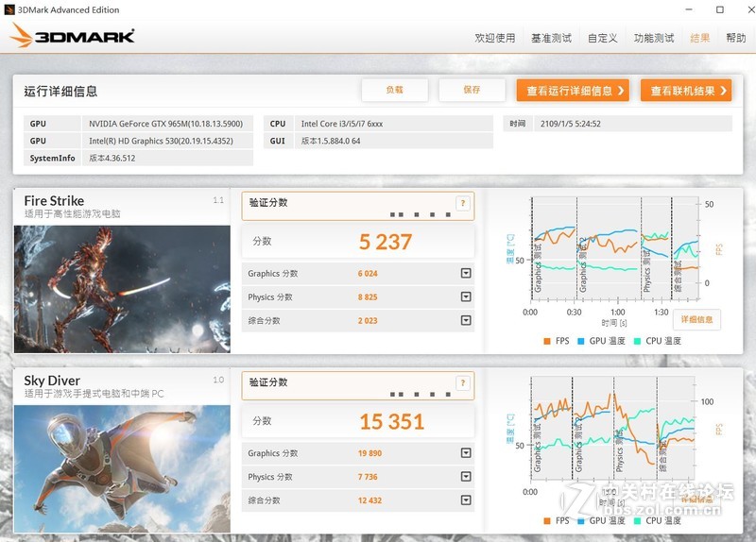Click the blue GPU 温度 legend swatch in Fire Strike chart

(581, 341)
